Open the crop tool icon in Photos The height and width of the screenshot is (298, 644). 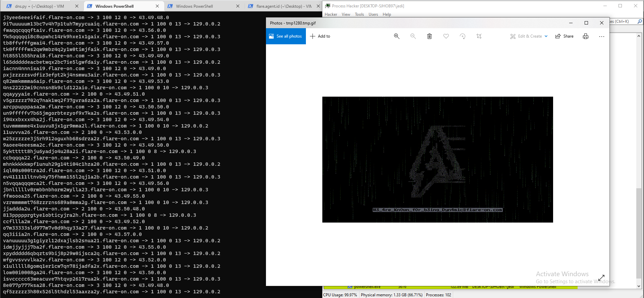tap(479, 36)
